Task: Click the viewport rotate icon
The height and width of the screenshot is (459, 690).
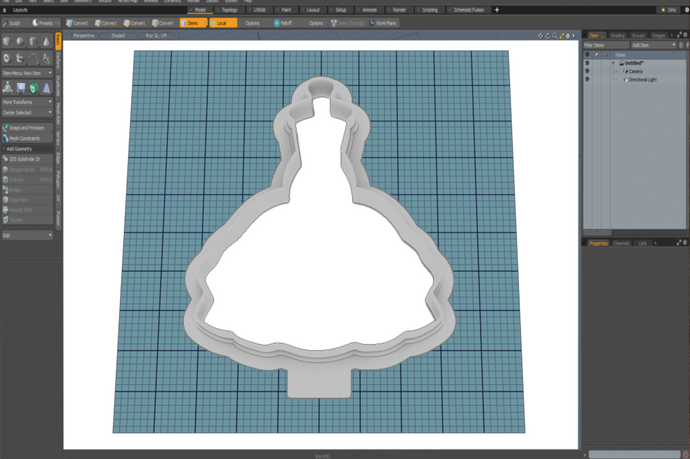Action: tap(548, 36)
